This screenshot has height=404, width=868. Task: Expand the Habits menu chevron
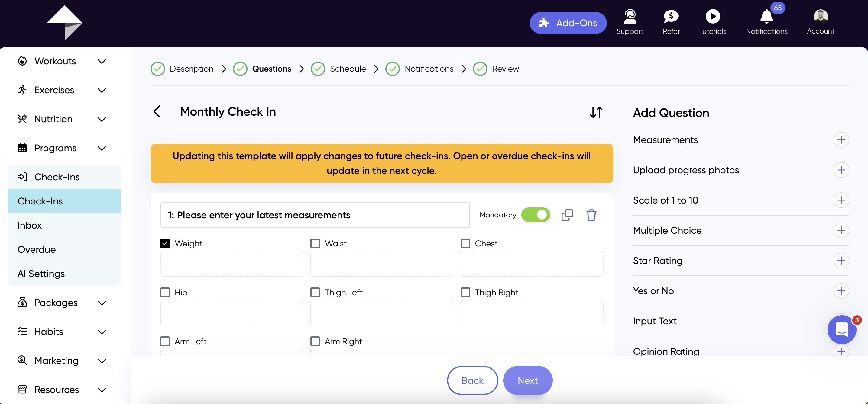point(102,332)
